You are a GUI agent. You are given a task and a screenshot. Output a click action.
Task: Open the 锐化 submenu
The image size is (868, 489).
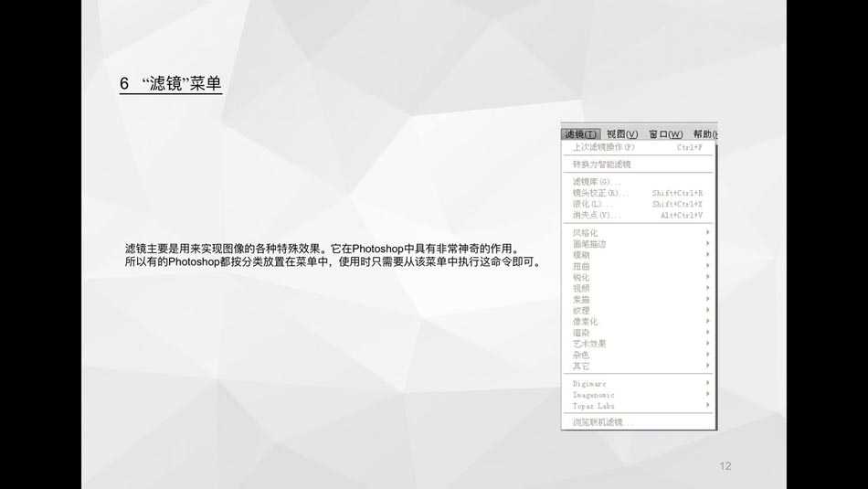tap(581, 277)
